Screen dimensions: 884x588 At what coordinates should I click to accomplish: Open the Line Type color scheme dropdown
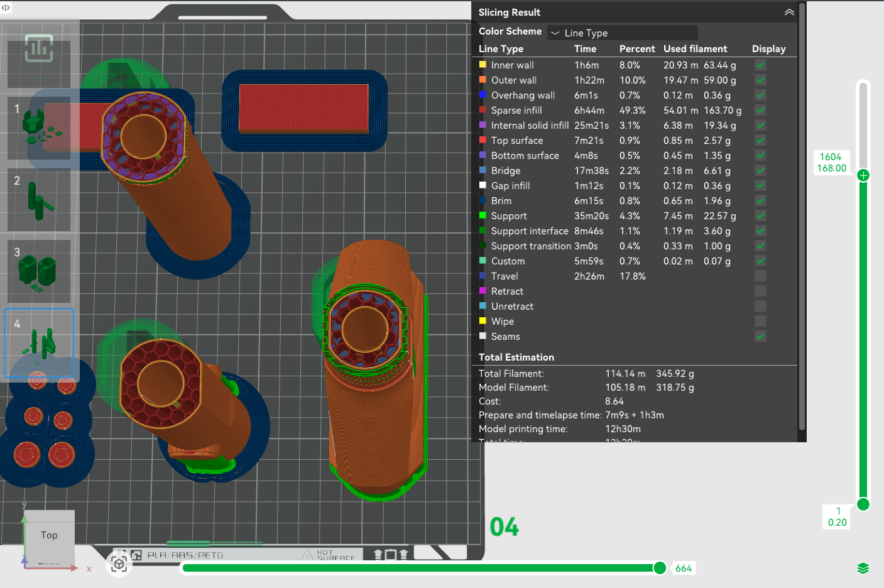click(622, 33)
